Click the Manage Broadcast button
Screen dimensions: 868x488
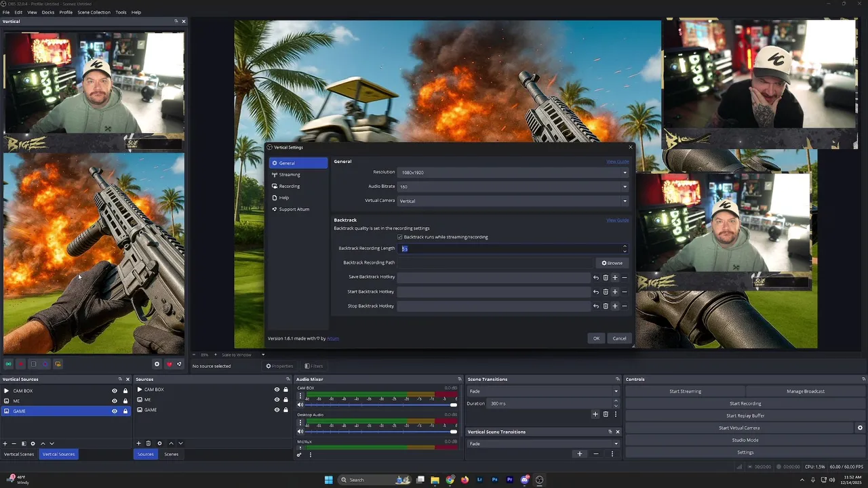(x=806, y=391)
